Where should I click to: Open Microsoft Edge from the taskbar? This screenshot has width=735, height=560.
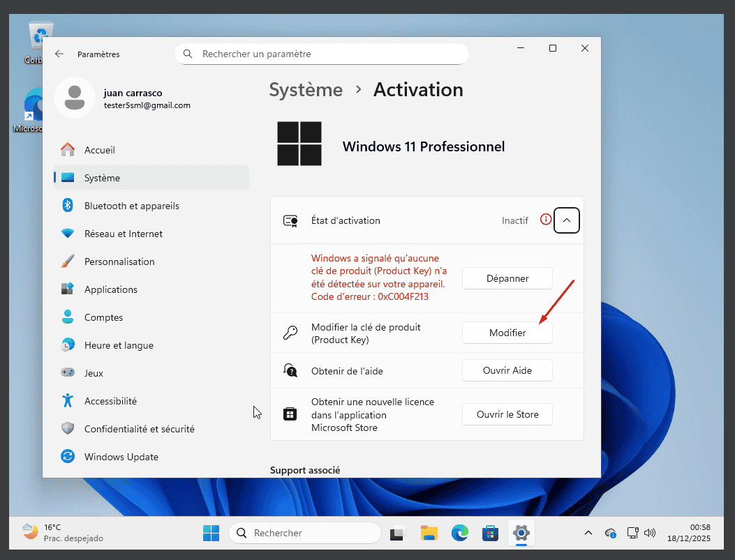(x=459, y=533)
